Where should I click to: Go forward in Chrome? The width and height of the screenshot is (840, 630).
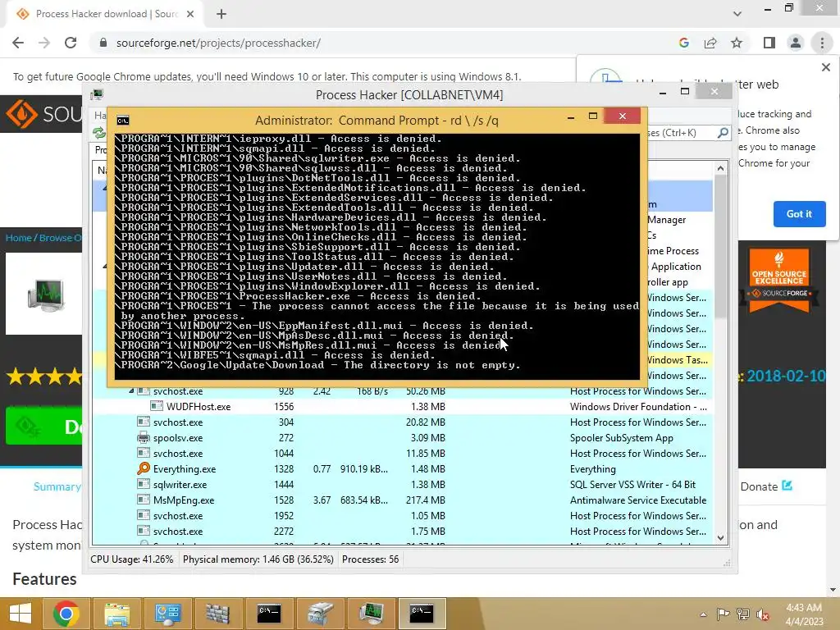coord(44,43)
